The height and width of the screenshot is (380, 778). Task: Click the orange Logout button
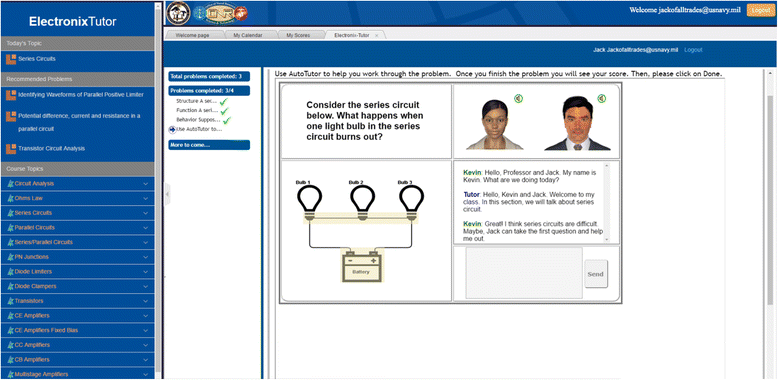(761, 10)
